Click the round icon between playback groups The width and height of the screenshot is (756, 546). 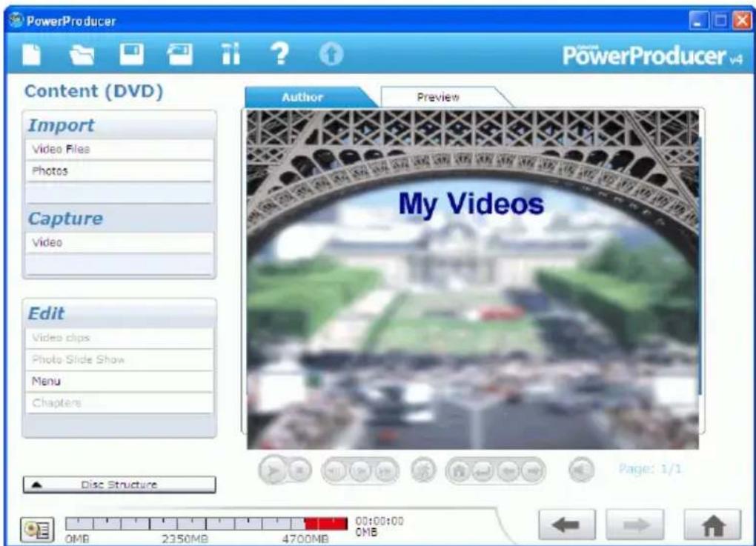[423, 470]
